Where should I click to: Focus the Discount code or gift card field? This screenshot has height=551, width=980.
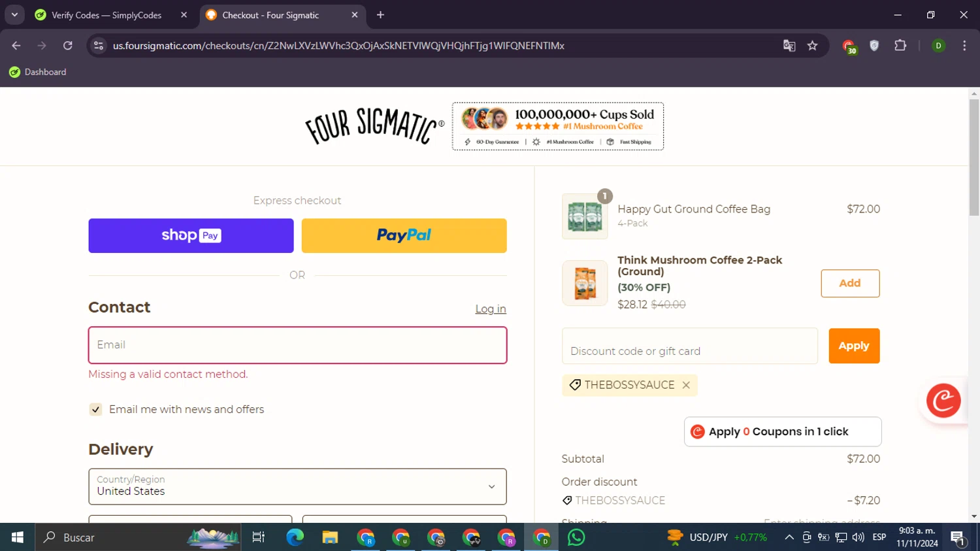coord(690,346)
